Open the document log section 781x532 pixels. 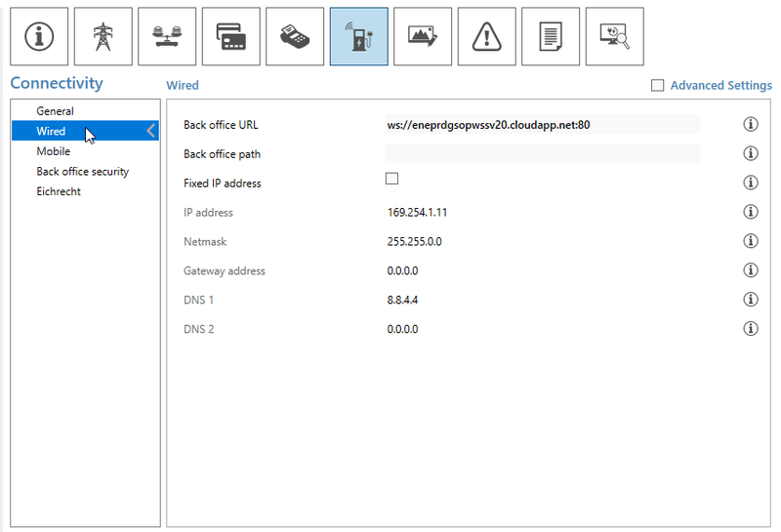point(551,36)
